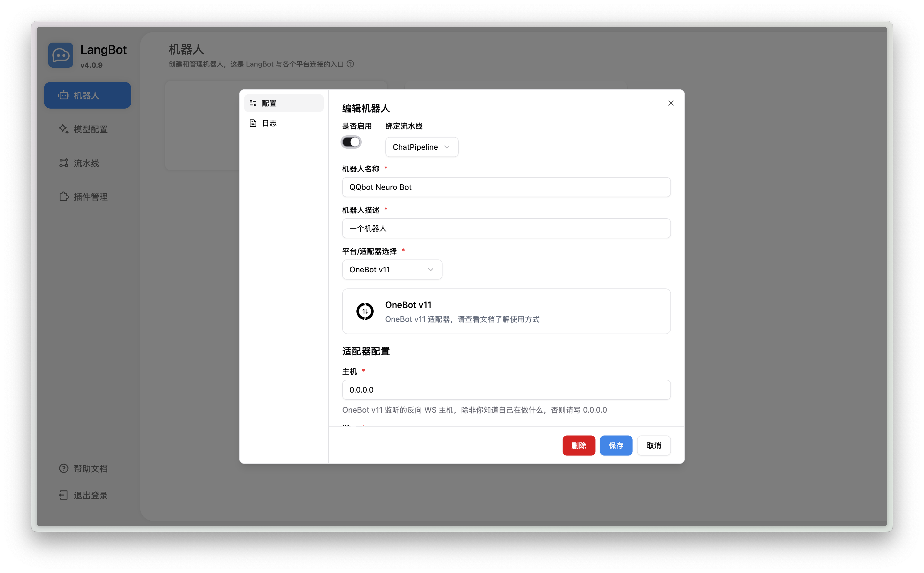
Task: Toggle the 是否启用 enable switch
Action: click(351, 142)
